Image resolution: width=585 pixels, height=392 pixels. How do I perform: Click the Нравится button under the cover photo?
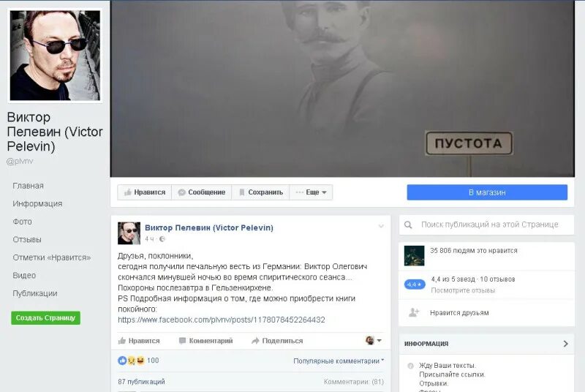tap(144, 192)
